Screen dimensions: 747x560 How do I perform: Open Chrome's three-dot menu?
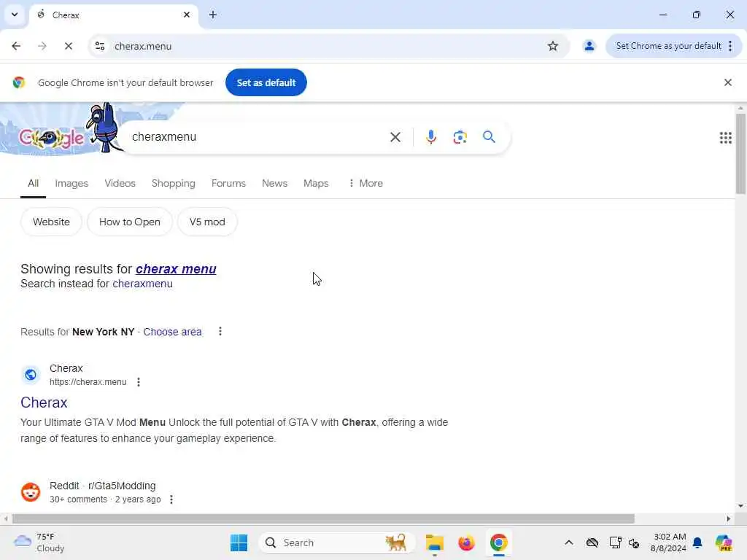(730, 46)
